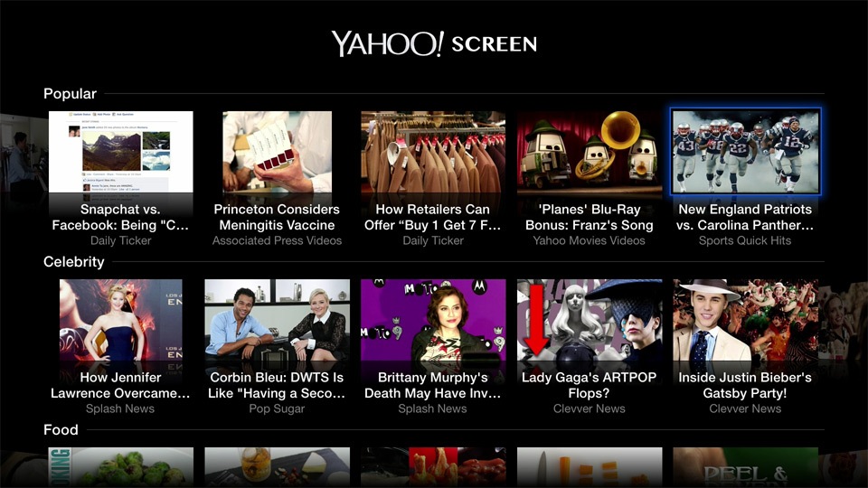Open the whiskey glass Food video thumbnail

[x=277, y=467]
